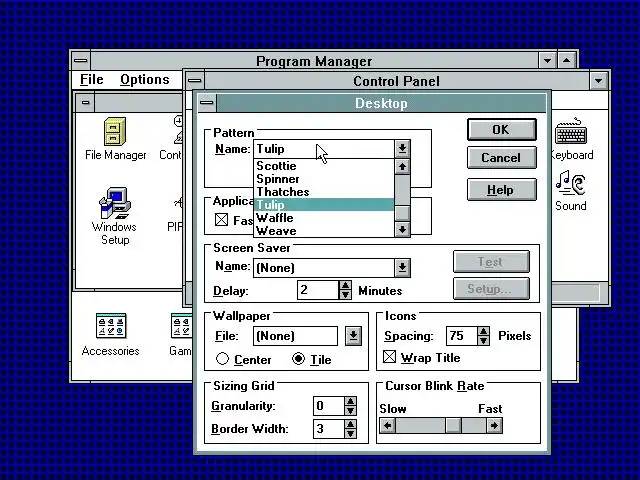This screenshot has height=480, width=640.
Task: Click OK in the Desktop dialog
Action: (502, 129)
